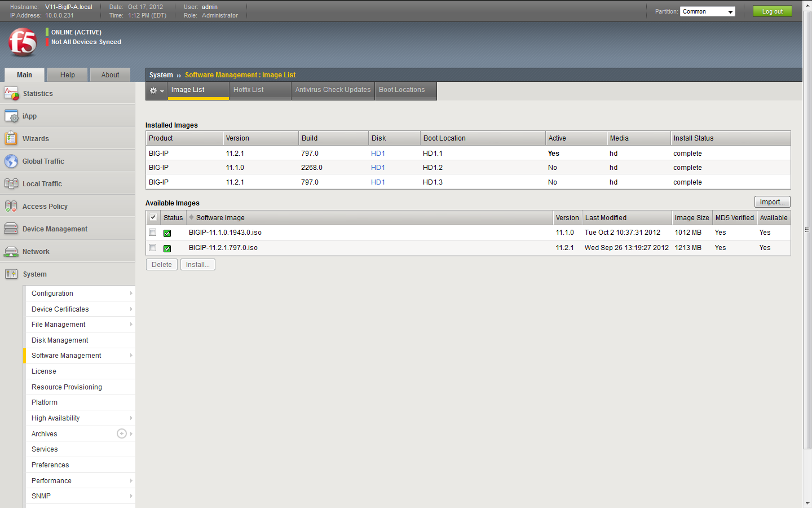This screenshot has width=812, height=508.
Task: Open the Boot Locations tab
Action: click(405, 90)
